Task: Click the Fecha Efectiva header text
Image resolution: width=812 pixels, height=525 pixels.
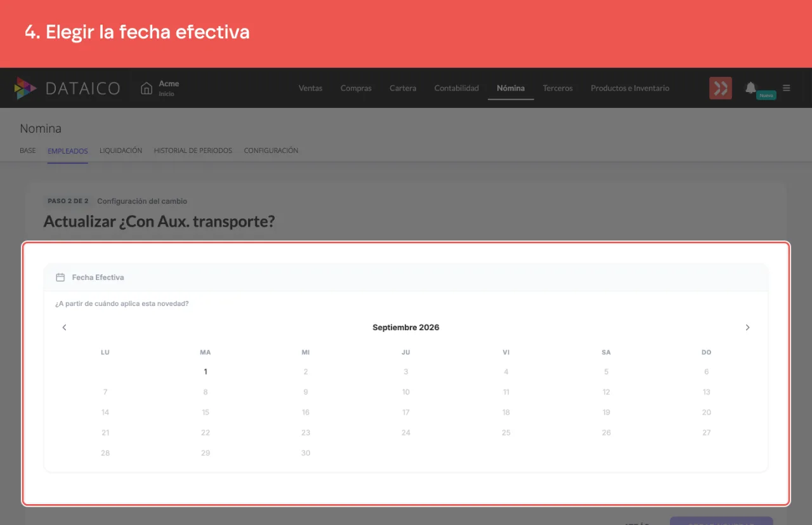Action: tap(98, 277)
